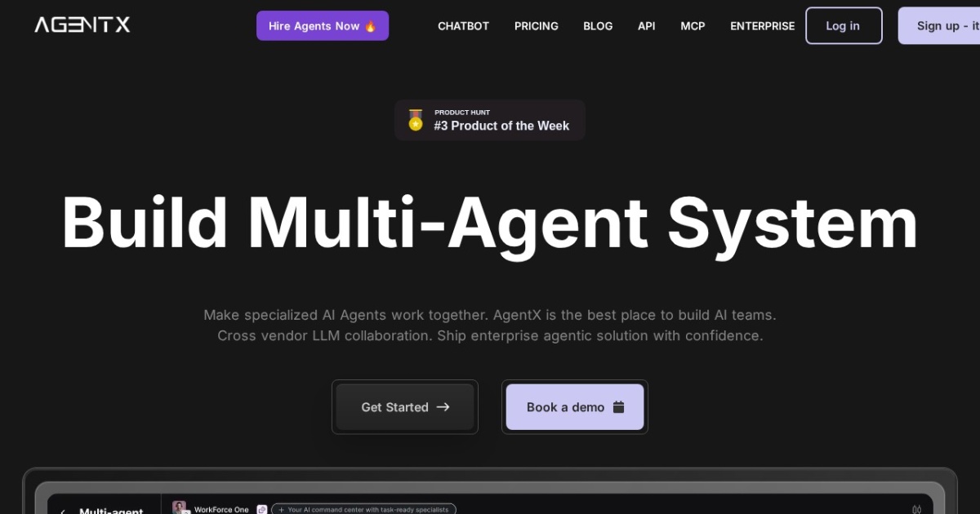Select API in the navigation bar

click(x=647, y=26)
